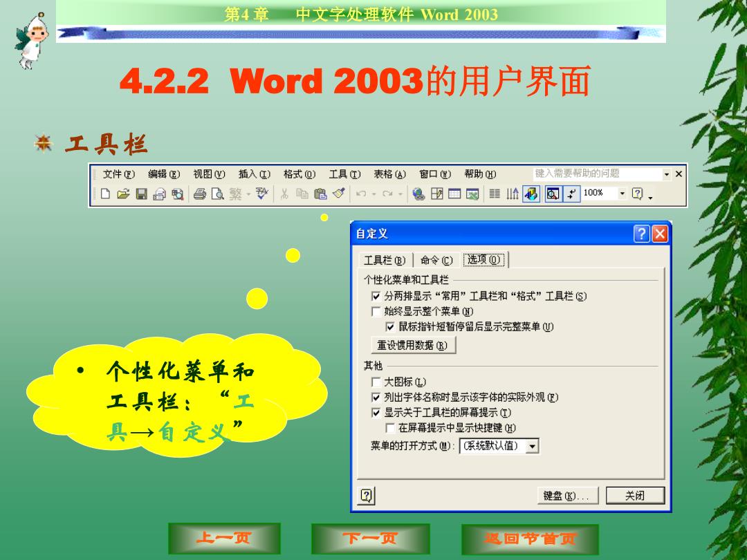Select the 选项(O) tab
The image size is (747, 560).
point(484,259)
